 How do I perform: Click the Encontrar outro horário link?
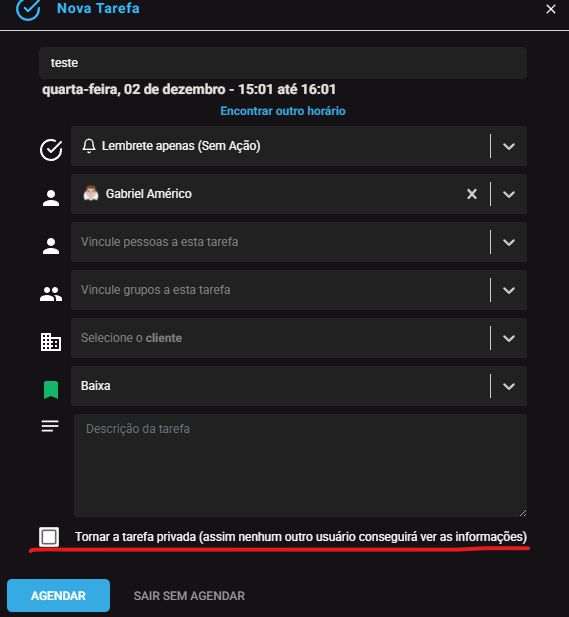(x=283, y=111)
